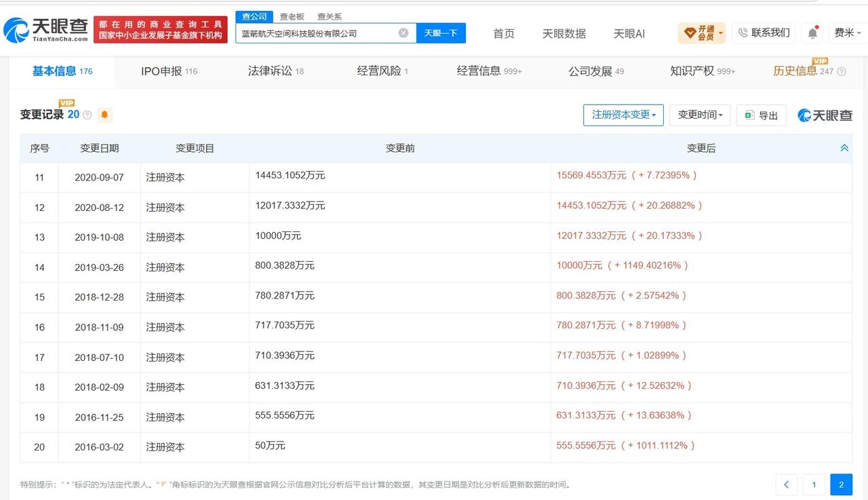Image resolution: width=868 pixels, height=500 pixels.
Task: Open the 历史信息 VIP tab
Action: (804, 71)
